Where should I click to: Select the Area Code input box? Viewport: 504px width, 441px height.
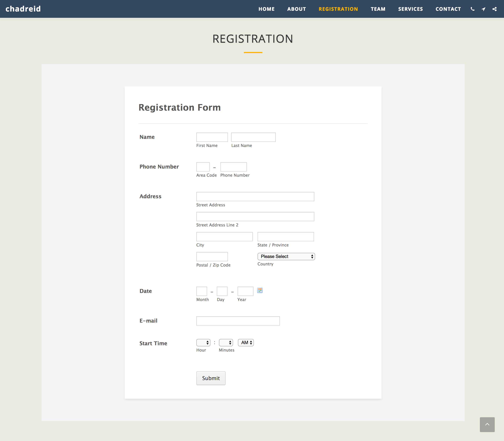pos(203,167)
